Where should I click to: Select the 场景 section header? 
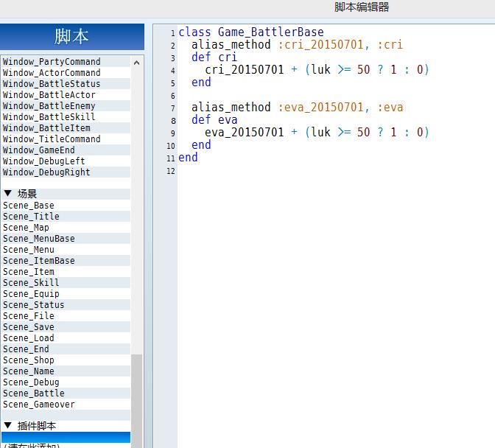(66, 194)
